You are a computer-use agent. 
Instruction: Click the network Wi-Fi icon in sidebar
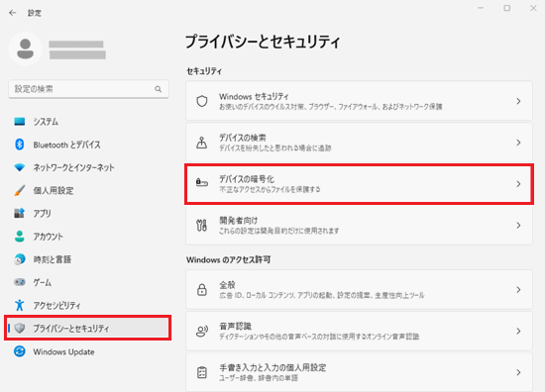coord(20,167)
